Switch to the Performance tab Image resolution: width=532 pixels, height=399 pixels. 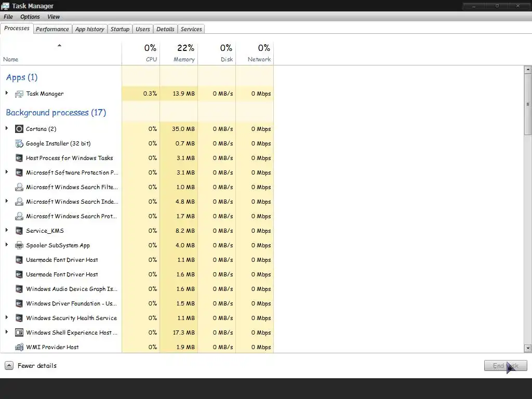coord(52,29)
